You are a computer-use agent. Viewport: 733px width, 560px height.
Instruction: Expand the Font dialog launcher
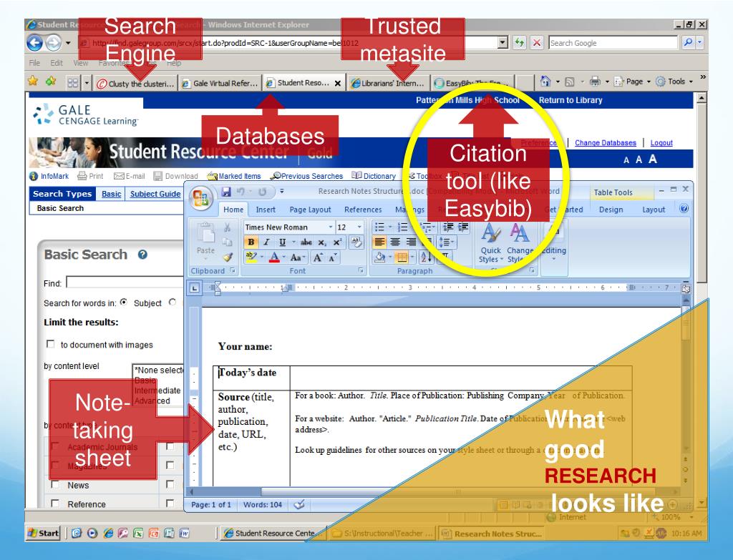coord(361,270)
